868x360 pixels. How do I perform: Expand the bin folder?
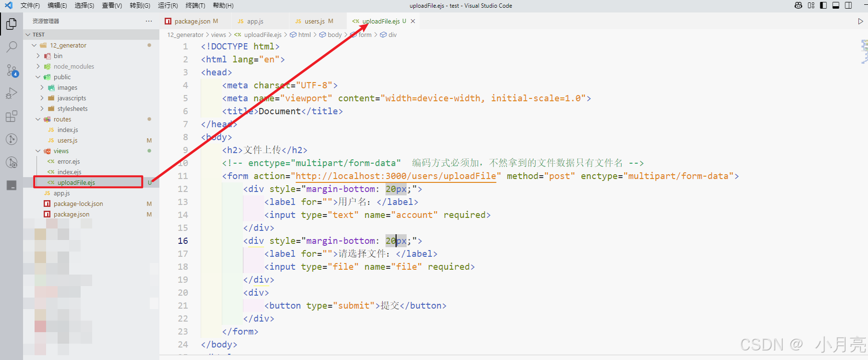[38, 56]
